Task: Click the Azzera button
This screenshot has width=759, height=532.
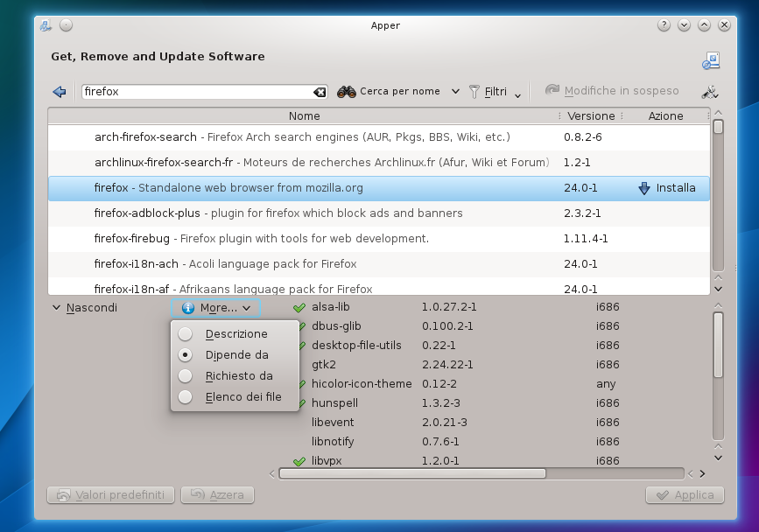Action: coord(217,494)
